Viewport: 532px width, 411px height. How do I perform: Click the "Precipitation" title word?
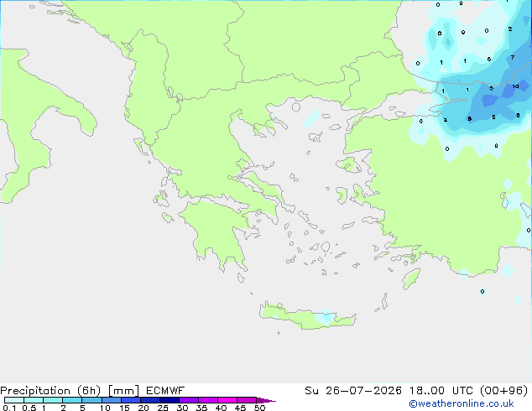(35, 391)
